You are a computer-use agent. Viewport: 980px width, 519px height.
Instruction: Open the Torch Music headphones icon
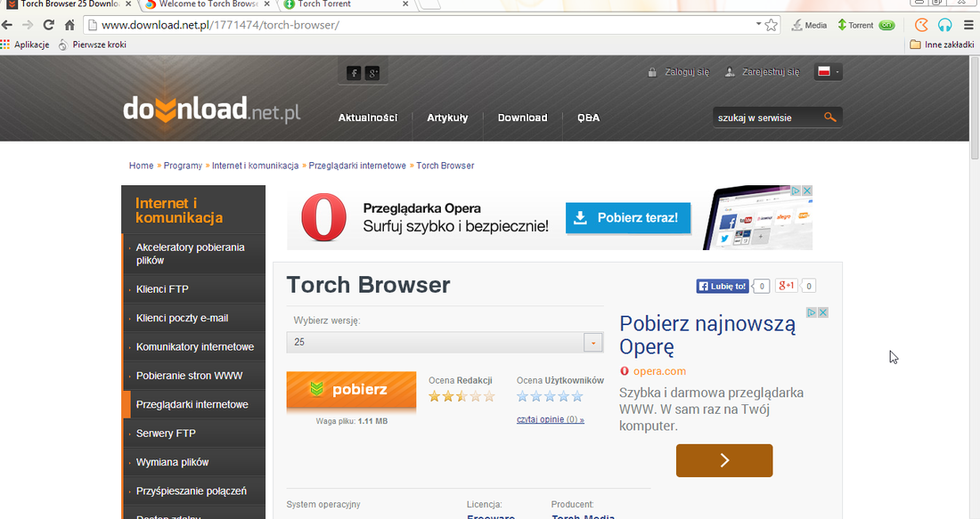tap(944, 25)
